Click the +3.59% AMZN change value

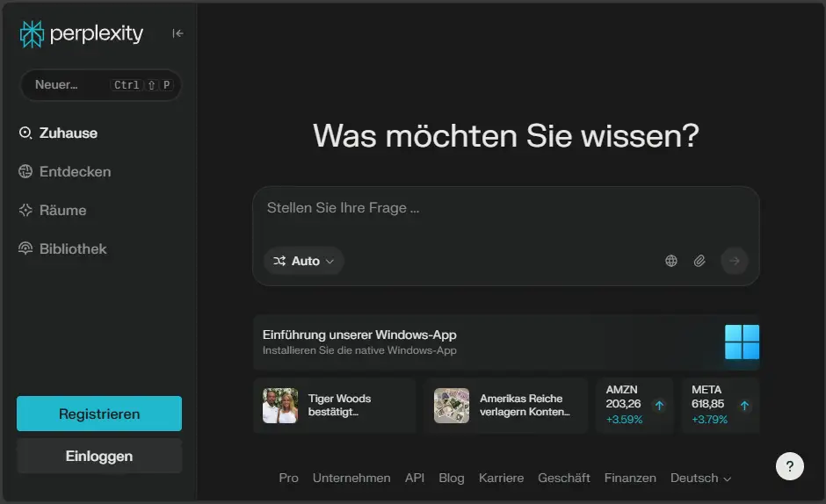click(624, 420)
